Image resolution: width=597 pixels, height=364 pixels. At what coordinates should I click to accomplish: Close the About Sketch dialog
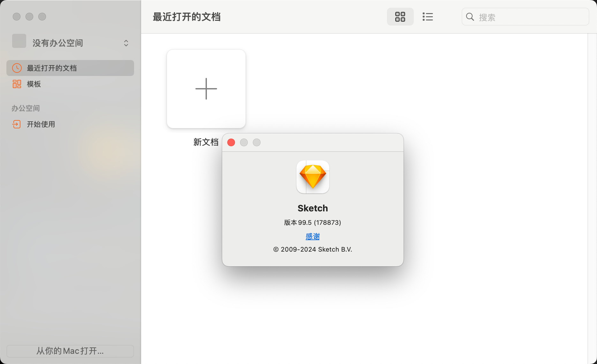(x=231, y=142)
